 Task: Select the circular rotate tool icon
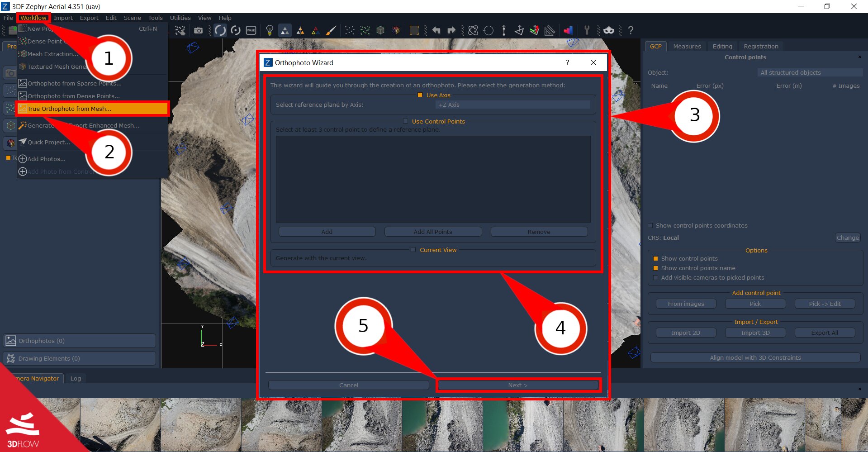(489, 30)
